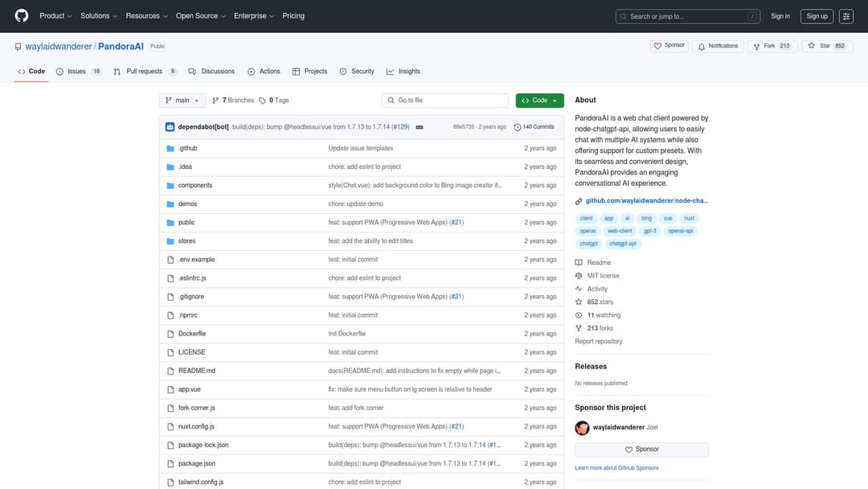Open the .github folder
Viewport: 868px width, 489px height.
coord(187,149)
